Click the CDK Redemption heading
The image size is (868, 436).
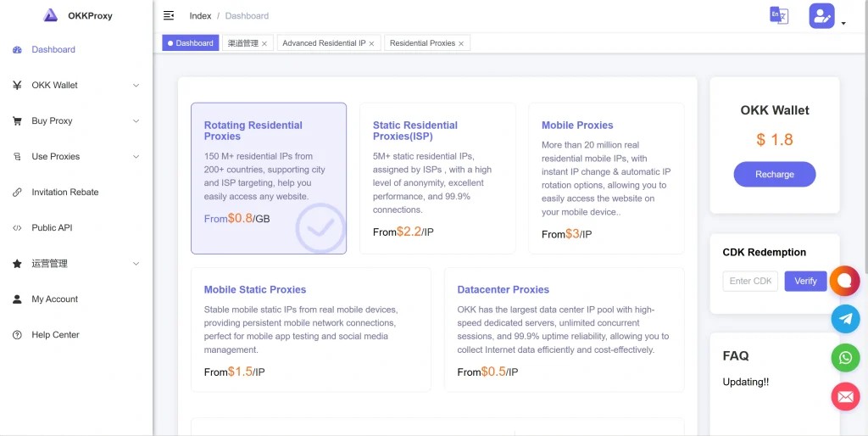[765, 253]
